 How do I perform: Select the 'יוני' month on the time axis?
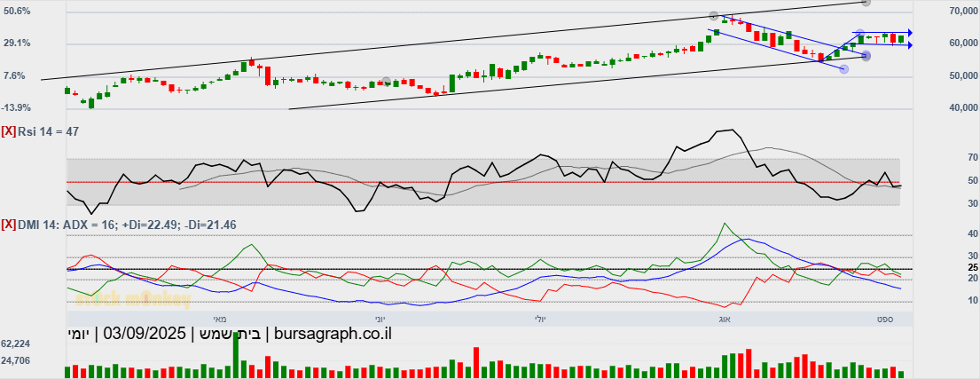pos(380,319)
